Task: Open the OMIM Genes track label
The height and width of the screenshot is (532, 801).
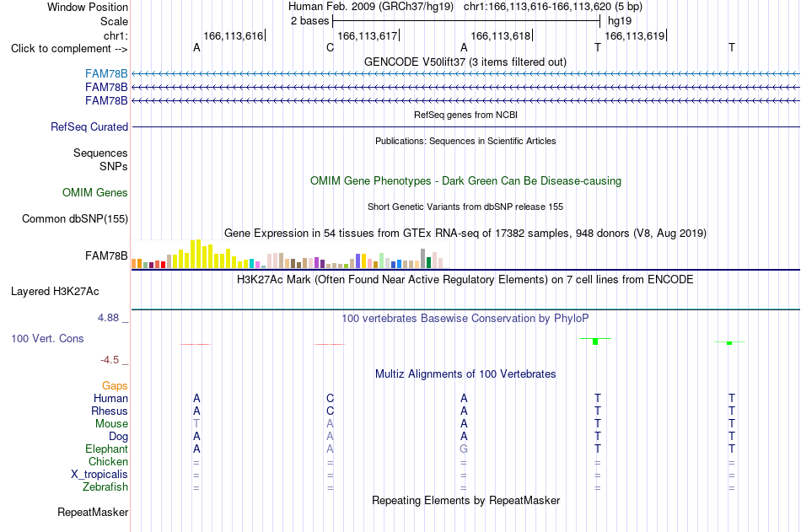Action: [95, 193]
